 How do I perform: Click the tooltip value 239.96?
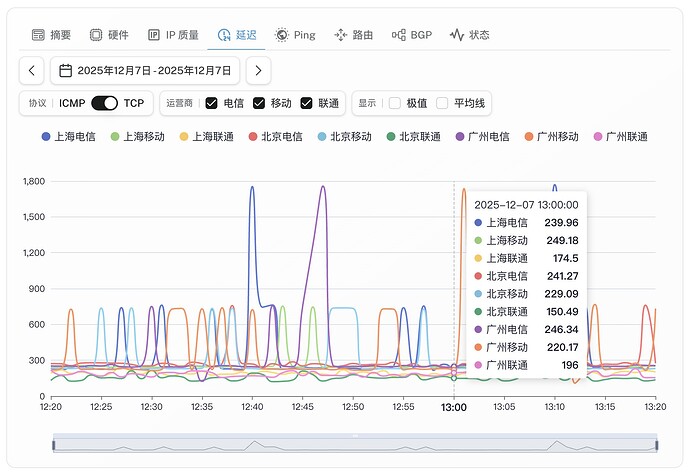click(x=561, y=223)
